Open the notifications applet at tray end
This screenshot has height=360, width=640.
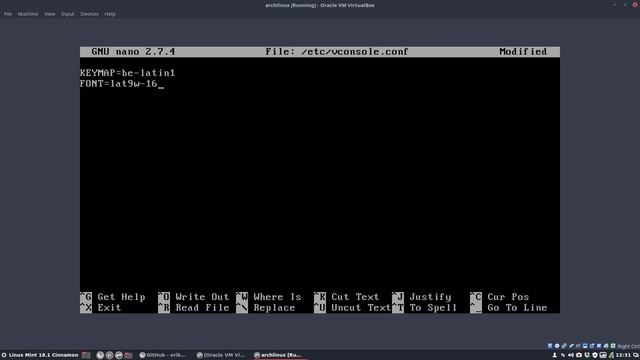coord(636,355)
